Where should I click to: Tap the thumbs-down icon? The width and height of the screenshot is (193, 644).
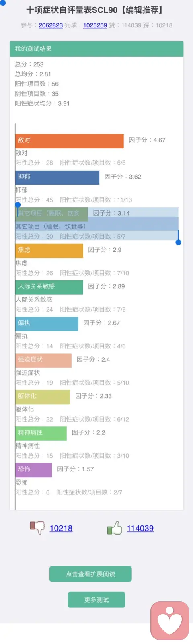tap(37, 527)
